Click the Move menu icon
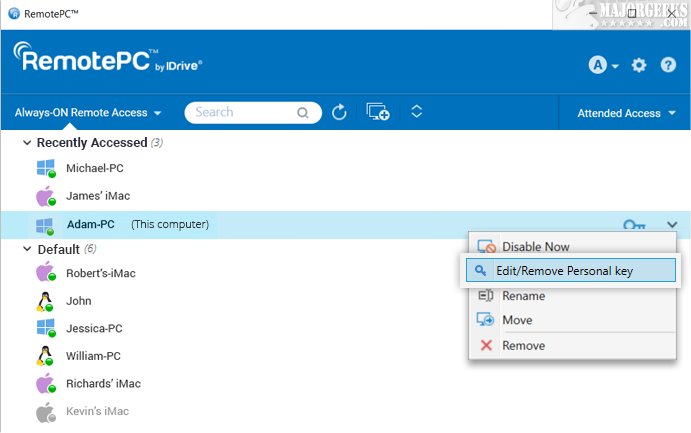 point(486,319)
